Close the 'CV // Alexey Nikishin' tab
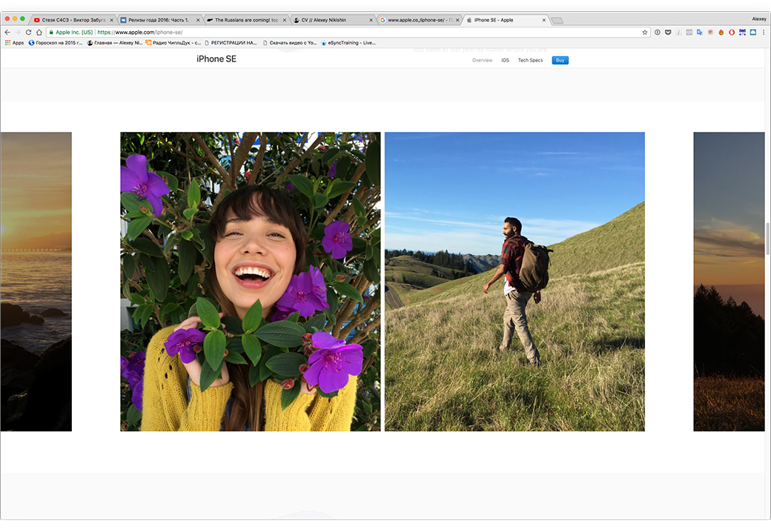Image resolution: width=771 pixels, height=532 pixels. (x=371, y=20)
